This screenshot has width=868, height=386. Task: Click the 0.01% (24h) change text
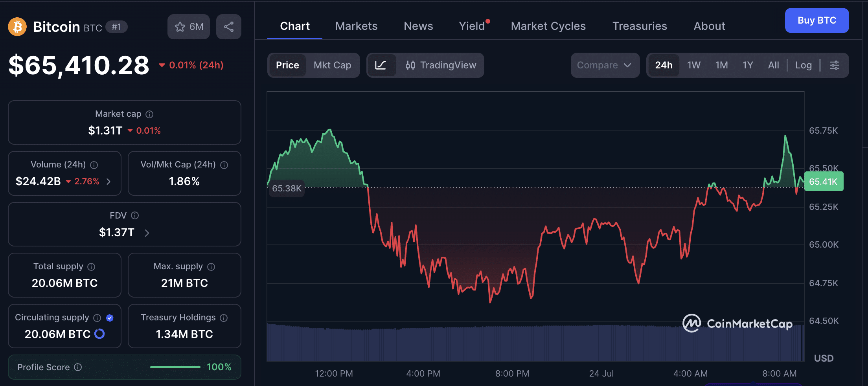[x=196, y=65]
